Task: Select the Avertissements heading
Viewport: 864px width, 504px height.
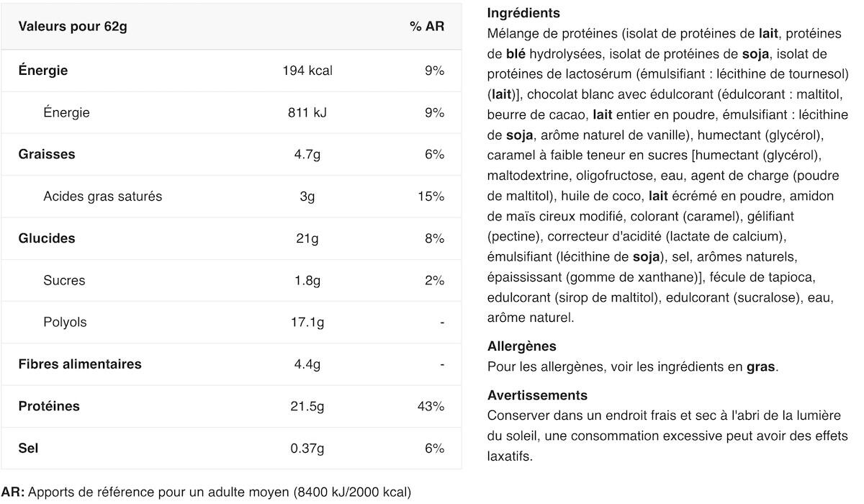Action: click(537, 395)
